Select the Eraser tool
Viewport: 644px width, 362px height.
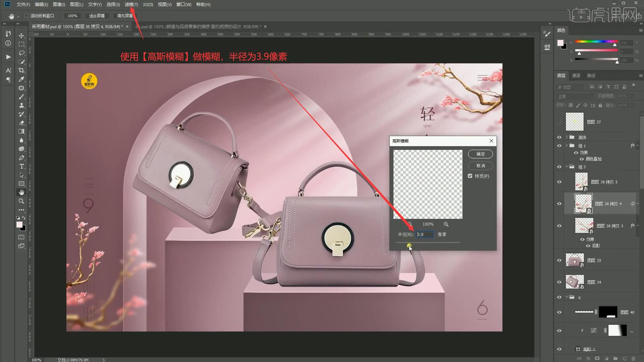click(21, 123)
